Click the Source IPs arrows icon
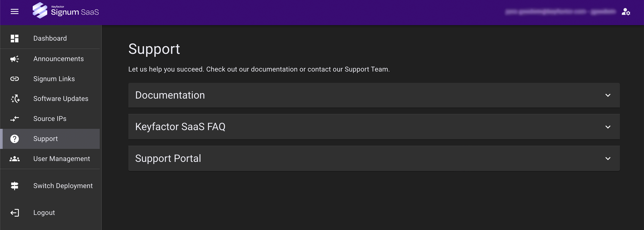This screenshot has height=230, width=644. coord(15,119)
